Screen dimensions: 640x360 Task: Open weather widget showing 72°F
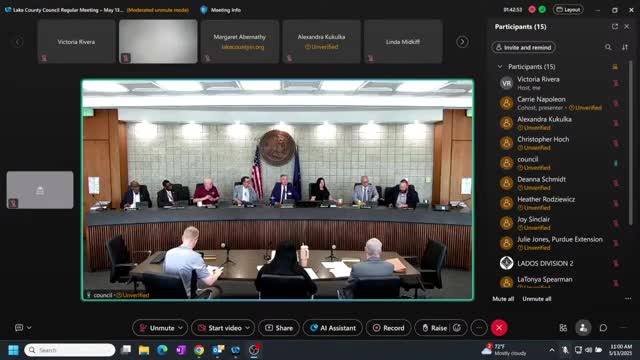(x=503, y=350)
